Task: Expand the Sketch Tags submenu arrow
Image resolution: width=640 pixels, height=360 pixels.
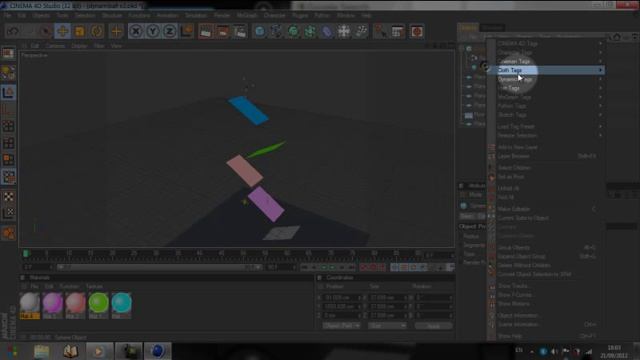Action: (600, 115)
